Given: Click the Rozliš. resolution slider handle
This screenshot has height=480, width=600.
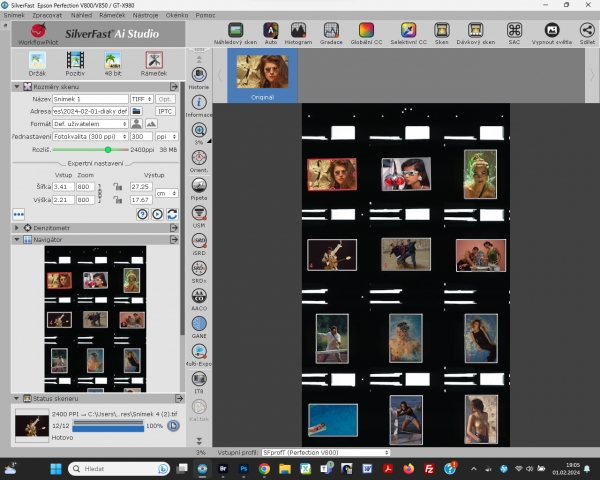Looking at the screenshot, I should (108, 150).
